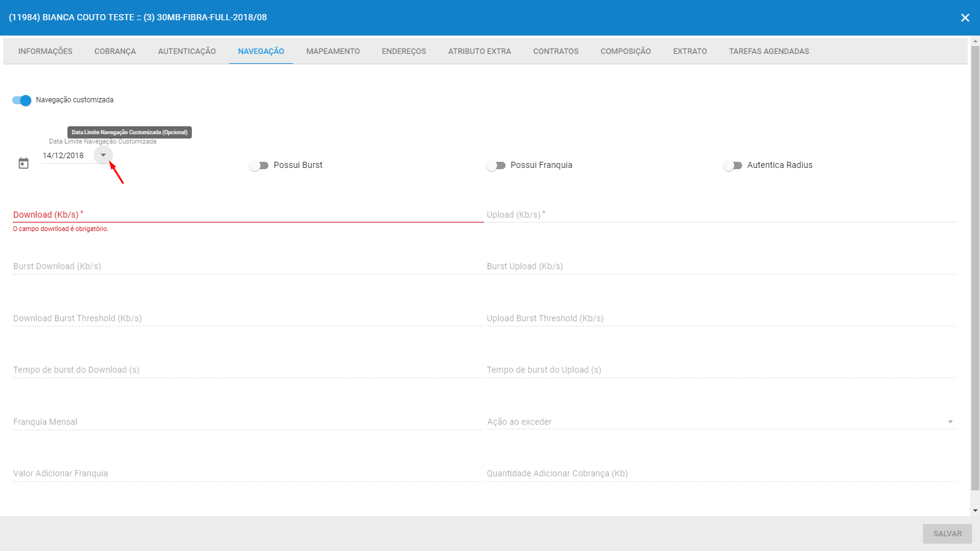Open the Ação ao exceder dropdown

(x=721, y=422)
